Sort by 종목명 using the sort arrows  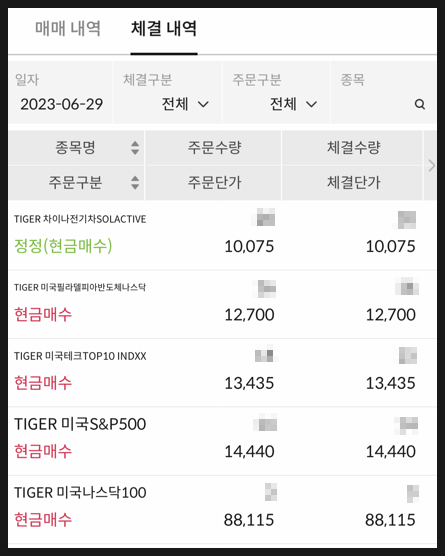pos(135,148)
